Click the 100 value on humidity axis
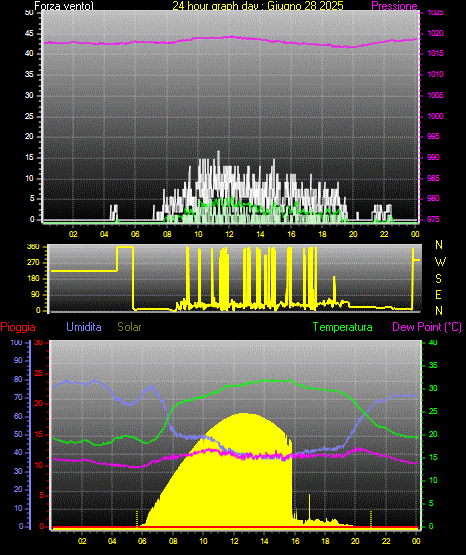This screenshot has height=555, width=466. click(x=16, y=342)
